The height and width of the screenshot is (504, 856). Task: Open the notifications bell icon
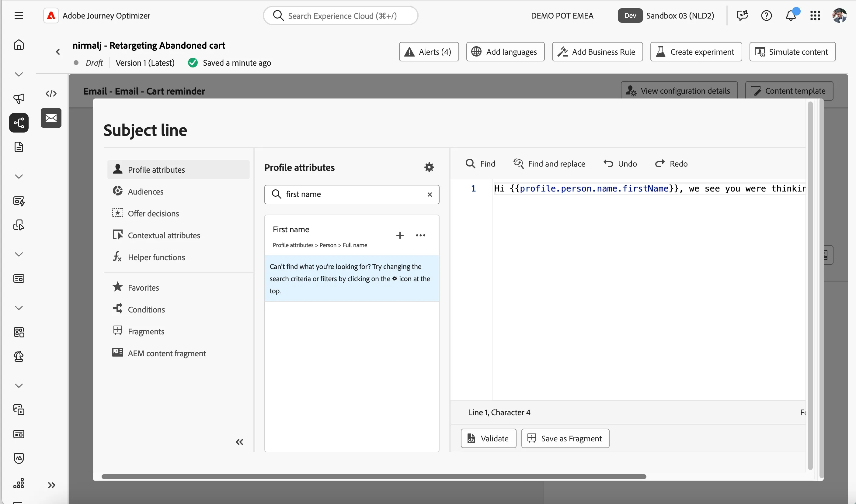791,16
